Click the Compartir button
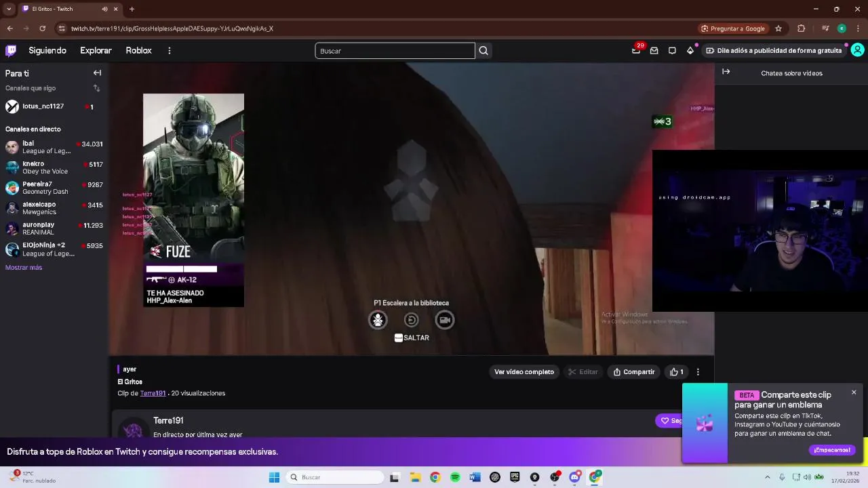Image resolution: width=868 pixels, height=488 pixels. pyautogui.click(x=634, y=371)
